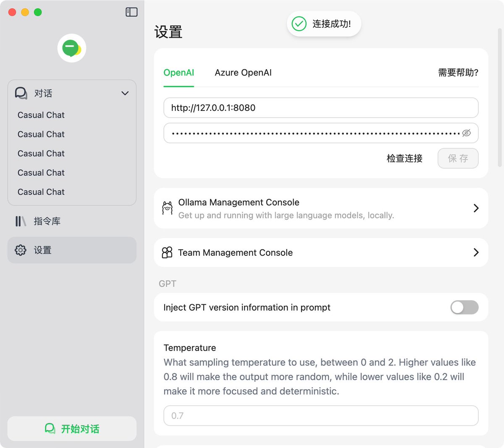Open the fifth Casual Chat conversation
The image size is (504, 448).
coord(41,192)
